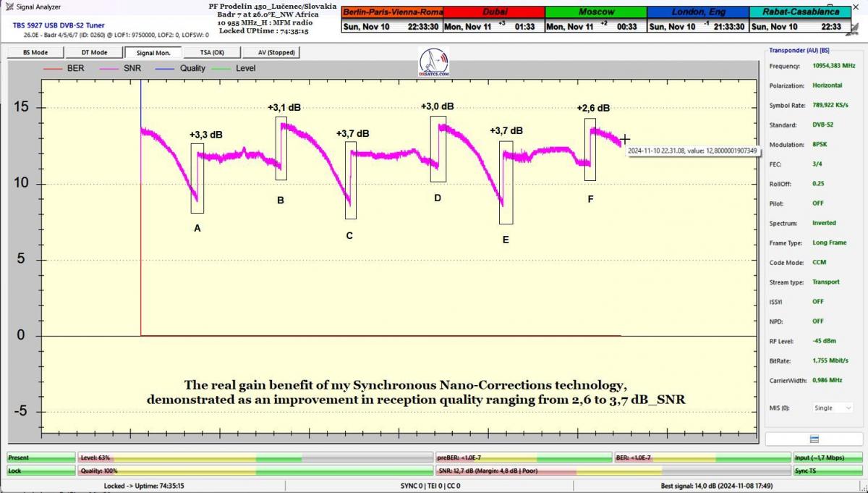868x493 pixels.
Task: Click the crosshair cursor marker on the SNR curve
Action: [x=624, y=140]
